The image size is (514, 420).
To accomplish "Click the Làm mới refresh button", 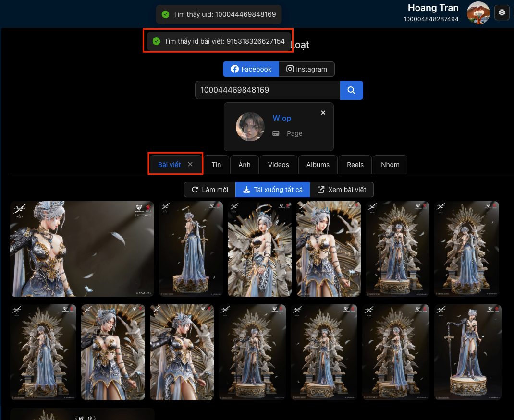I will [x=210, y=190].
